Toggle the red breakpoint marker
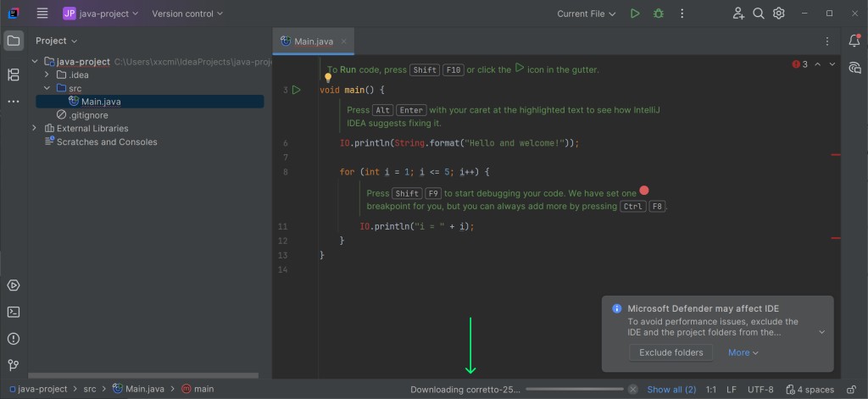This screenshot has height=399, width=868. click(x=644, y=191)
